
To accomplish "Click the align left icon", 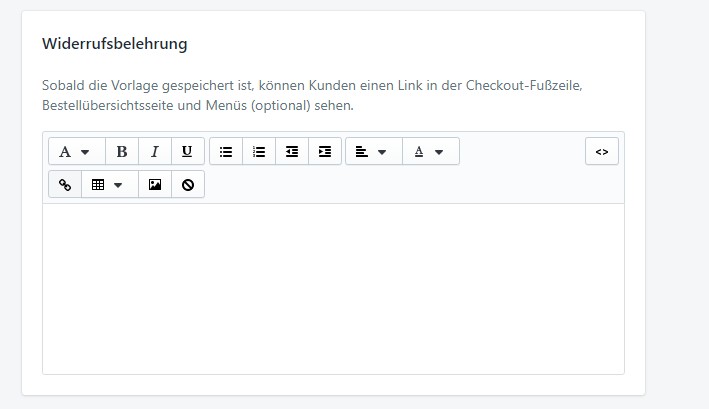I will click(362, 152).
